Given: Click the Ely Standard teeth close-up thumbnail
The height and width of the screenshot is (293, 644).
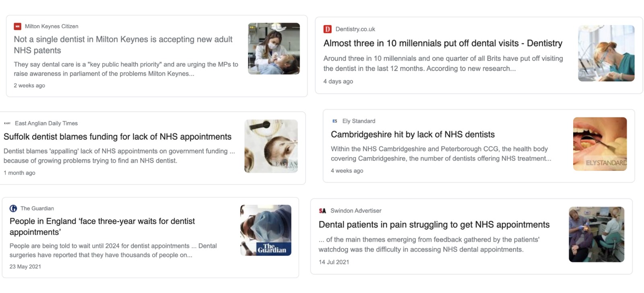Looking at the screenshot, I should [x=600, y=143].
